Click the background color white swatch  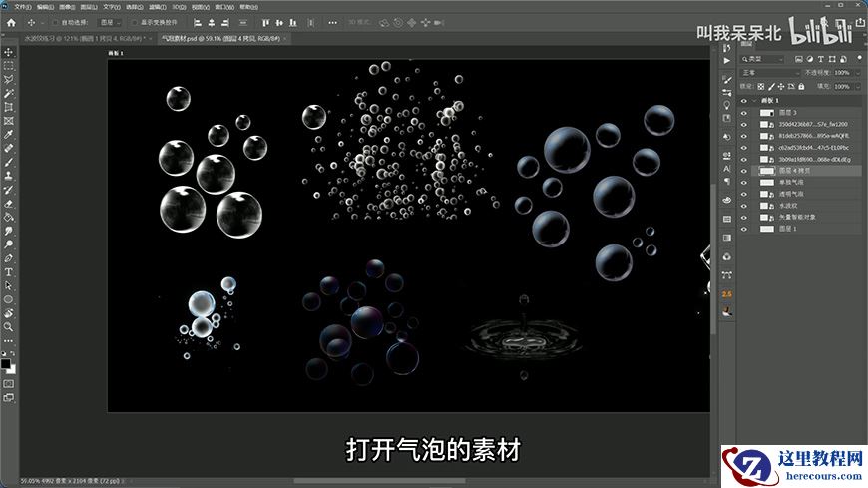pos(12,370)
